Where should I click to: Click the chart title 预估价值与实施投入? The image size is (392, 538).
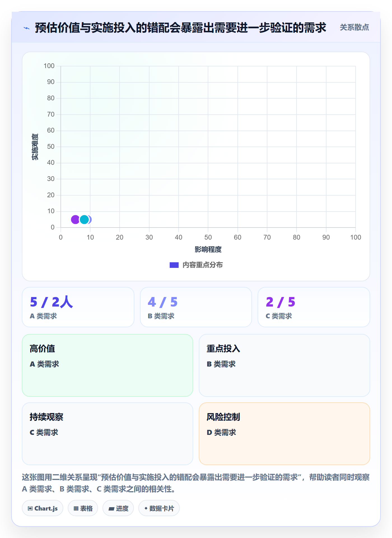(x=181, y=28)
